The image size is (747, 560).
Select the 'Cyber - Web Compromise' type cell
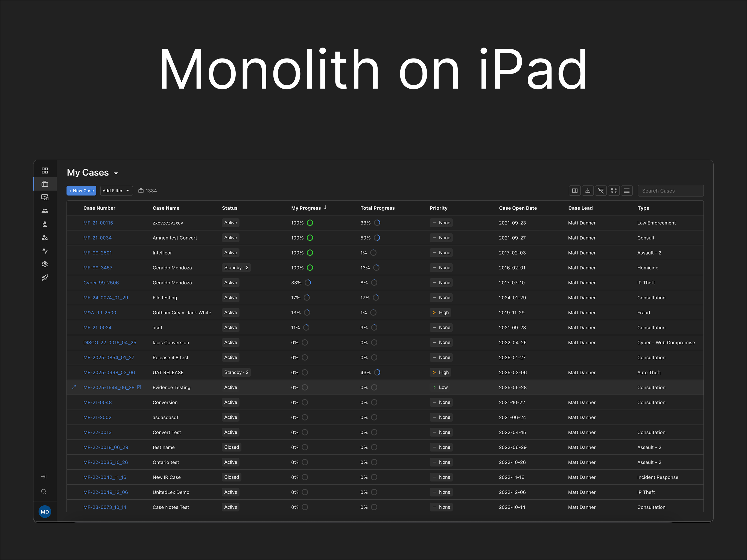tap(666, 343)
